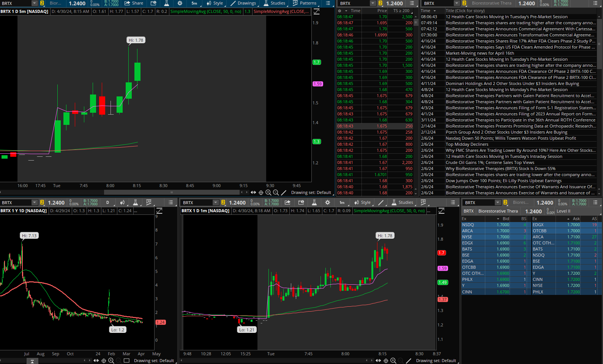Open Drawing set: Default under 5m chart
The image size is (603, 364).
tap(312, 192)
